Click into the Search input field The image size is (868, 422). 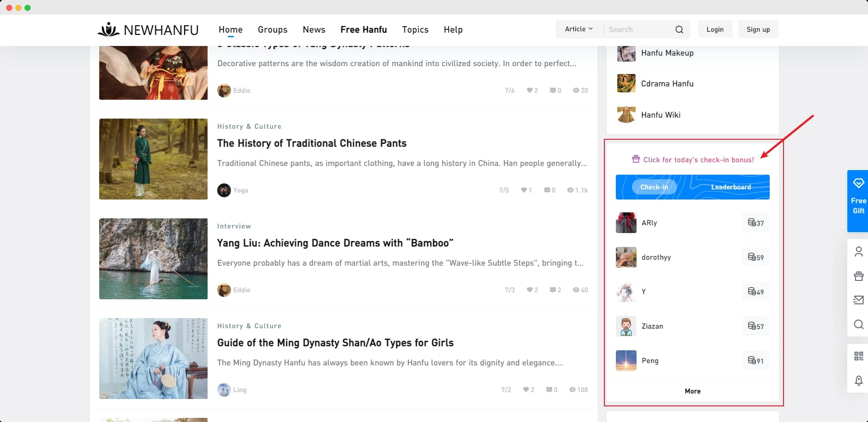(638, 29)
